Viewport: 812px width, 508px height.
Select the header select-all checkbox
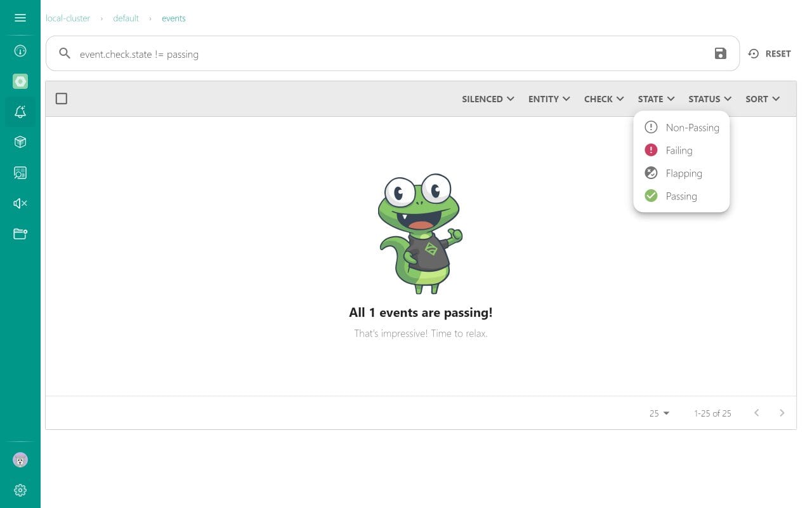pyautogui.click(x=61, y=98)
